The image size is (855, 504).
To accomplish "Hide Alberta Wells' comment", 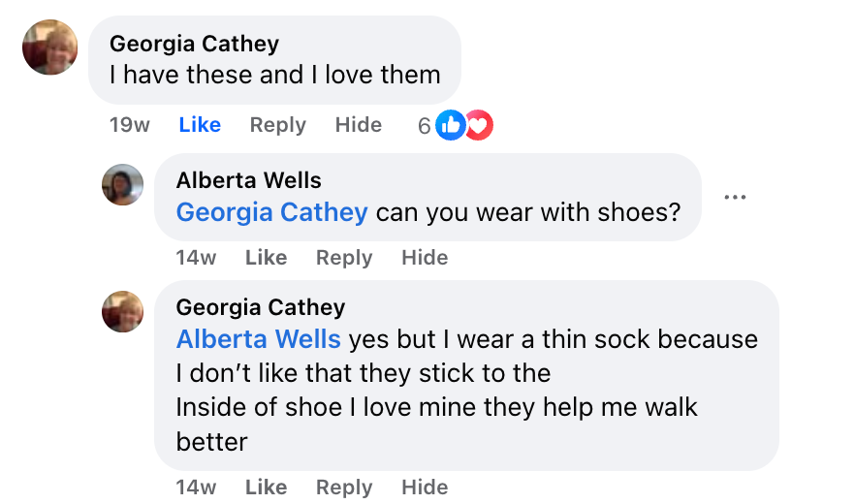I will pyautogui.click(x=425, y=258).
